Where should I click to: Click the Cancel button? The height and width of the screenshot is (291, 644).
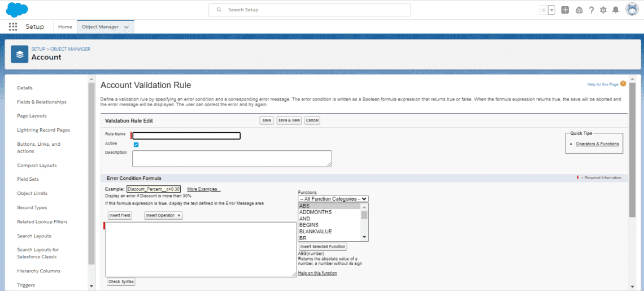click(312, 120)
